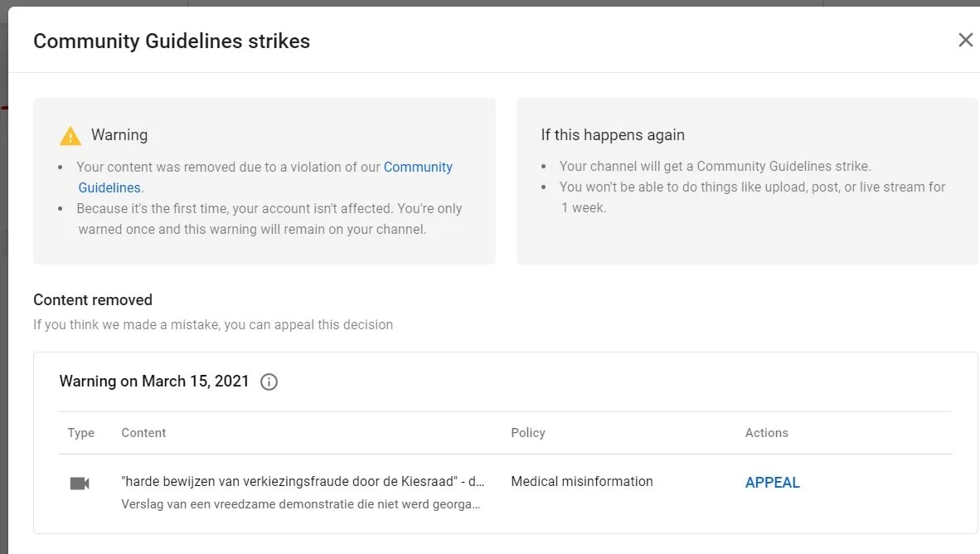Click the bullet "Your channel will get a Community Guidelines strike"
This screenshot has height=554, width=980.
[x=715, y=166]
